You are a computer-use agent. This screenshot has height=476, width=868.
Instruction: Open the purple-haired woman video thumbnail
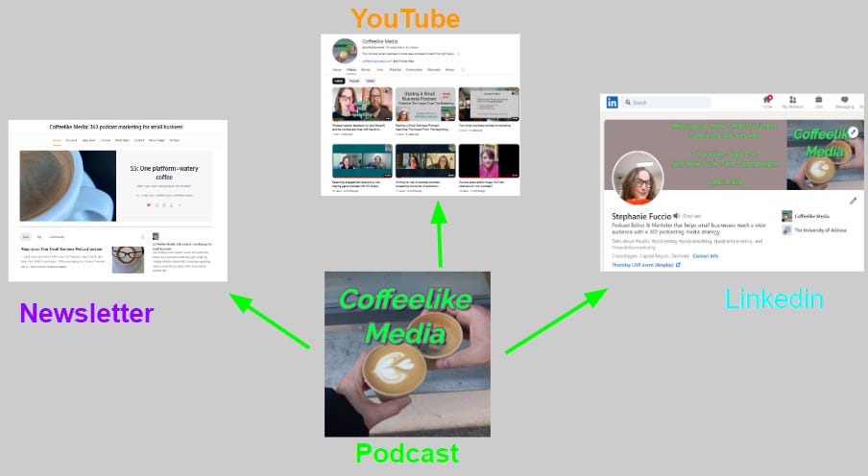pos(489,161)
